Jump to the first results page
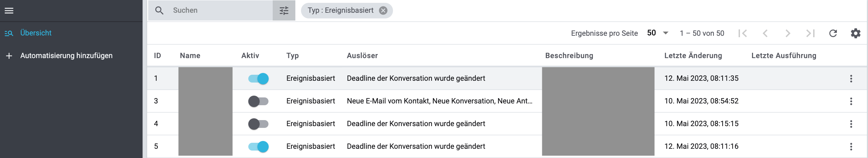 click(743, 33)
